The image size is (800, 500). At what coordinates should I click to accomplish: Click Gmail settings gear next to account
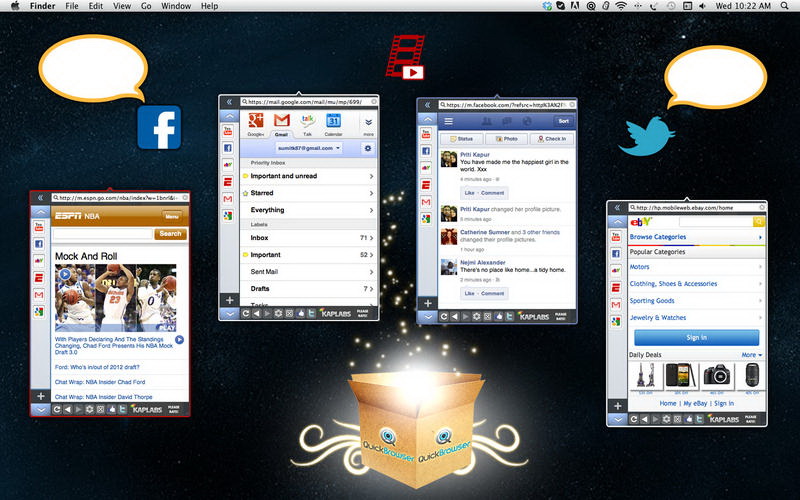367,148
